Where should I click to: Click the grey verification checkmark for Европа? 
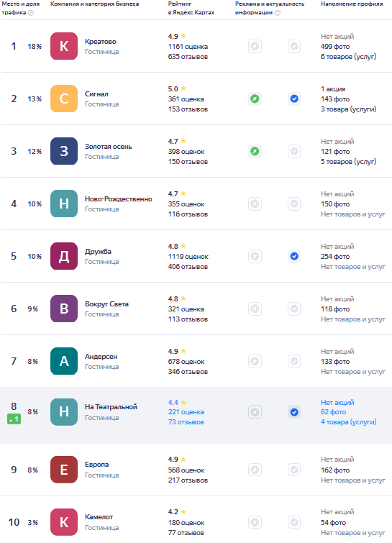tap(294, 470)
